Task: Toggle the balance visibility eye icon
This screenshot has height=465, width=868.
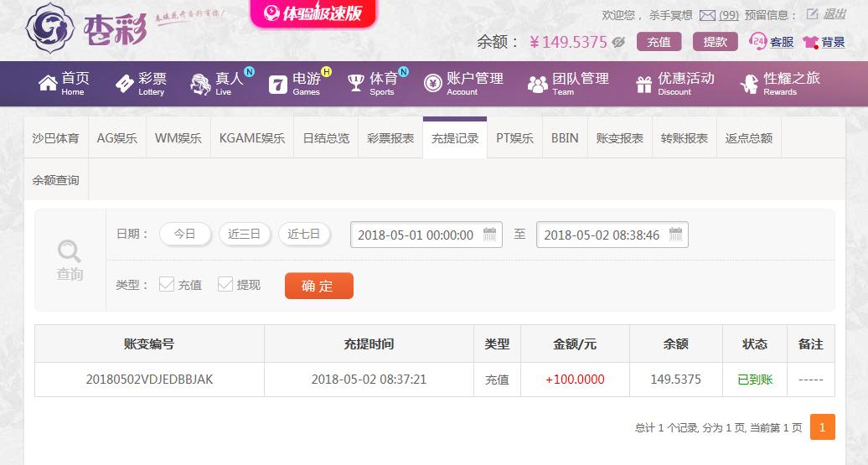Action: click(x=618, y=42)
